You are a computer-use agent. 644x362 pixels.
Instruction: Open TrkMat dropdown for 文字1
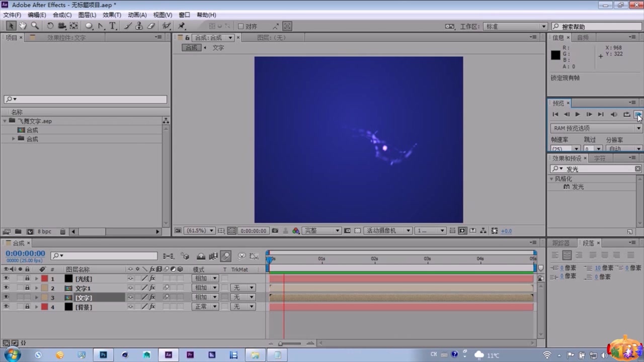click(x=243, y=288)
